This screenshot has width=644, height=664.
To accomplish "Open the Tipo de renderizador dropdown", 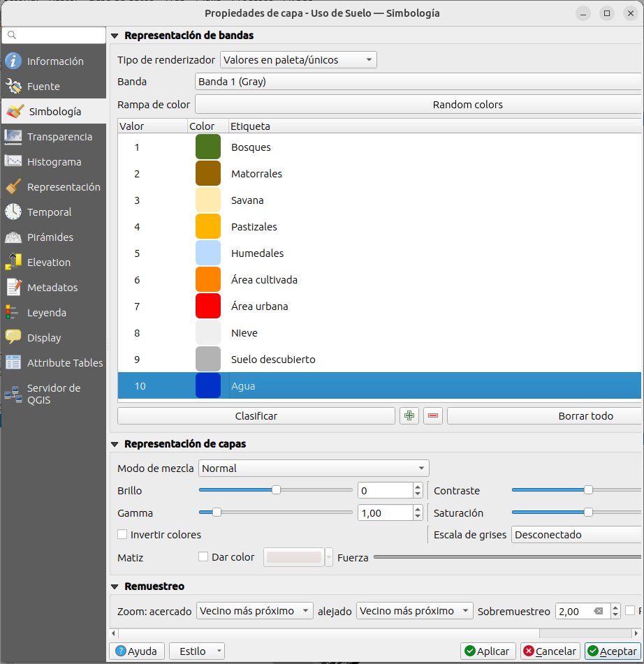I will click(x=298, y=60).
